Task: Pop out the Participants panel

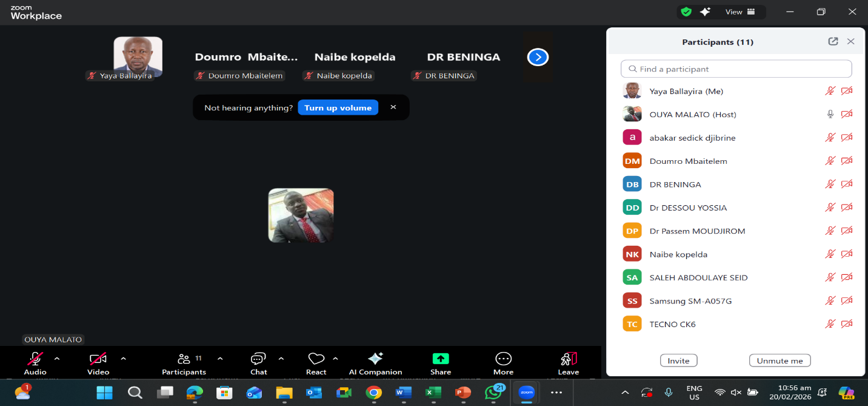Action: coord(833,42)
